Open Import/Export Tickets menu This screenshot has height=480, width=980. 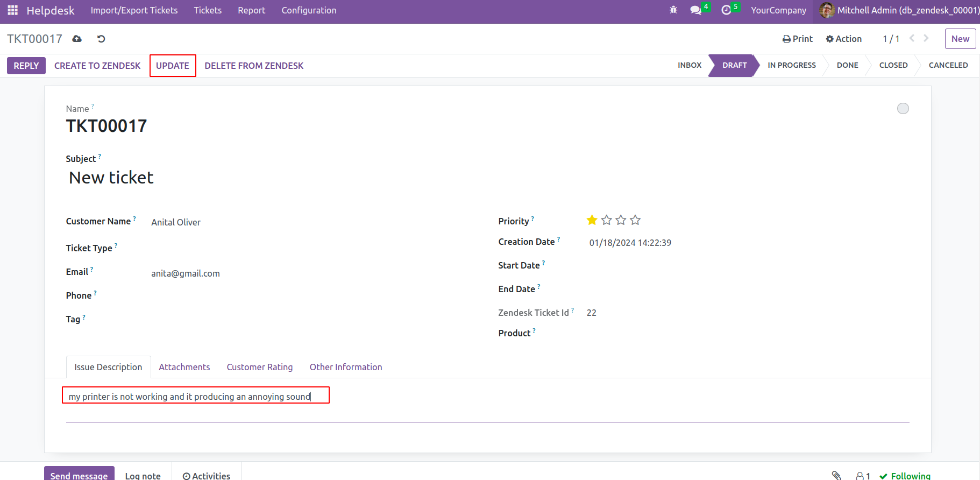point(134,10)
